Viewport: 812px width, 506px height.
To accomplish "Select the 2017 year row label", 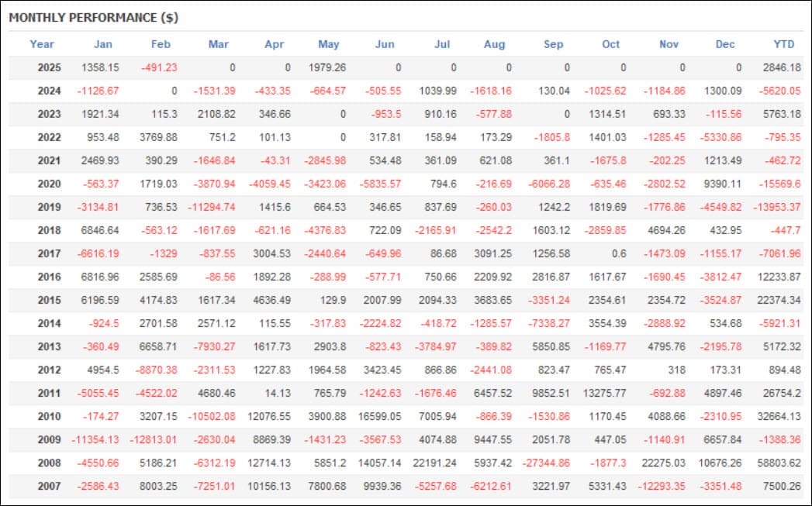I will (49, 254).
